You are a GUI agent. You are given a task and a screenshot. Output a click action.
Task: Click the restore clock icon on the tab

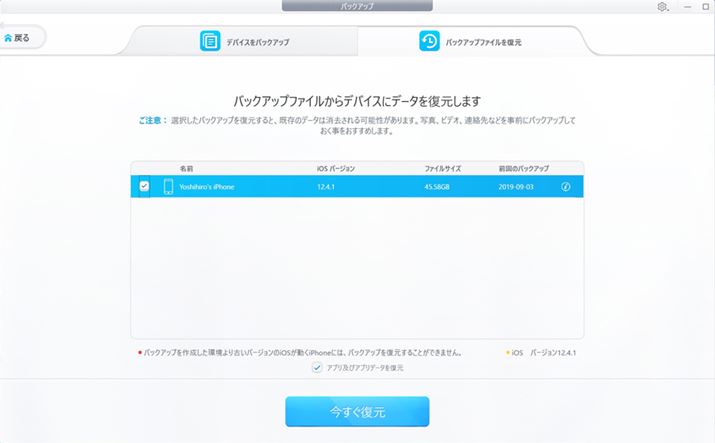click(428, 42)
